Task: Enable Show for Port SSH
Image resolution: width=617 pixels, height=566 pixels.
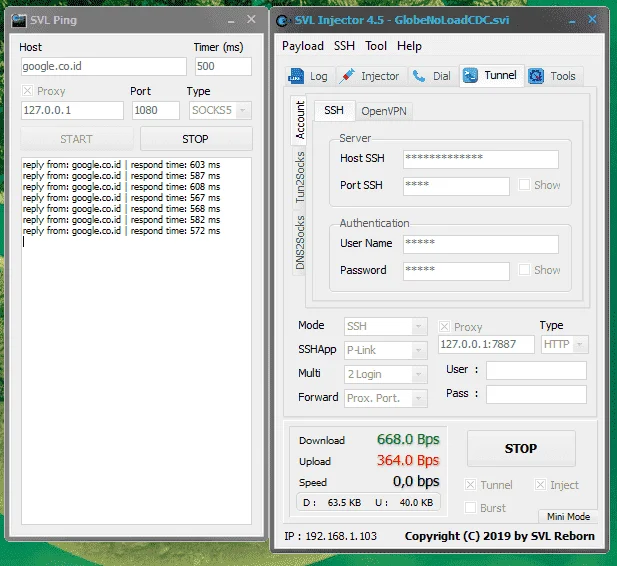Action: pos(524,185)
